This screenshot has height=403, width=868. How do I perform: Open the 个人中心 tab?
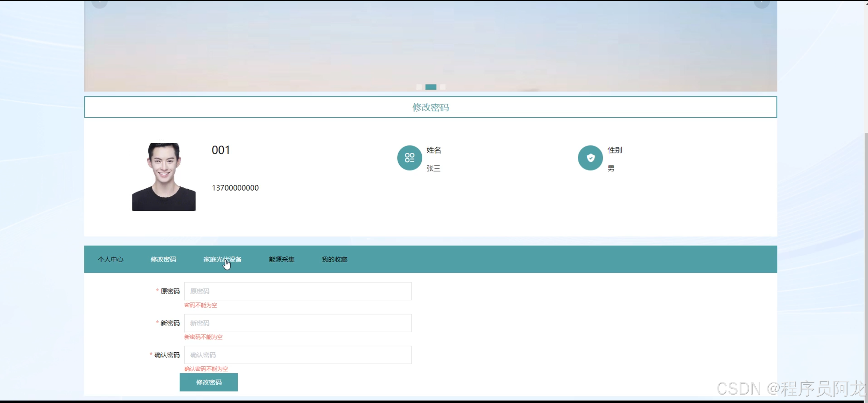(111, 259)
